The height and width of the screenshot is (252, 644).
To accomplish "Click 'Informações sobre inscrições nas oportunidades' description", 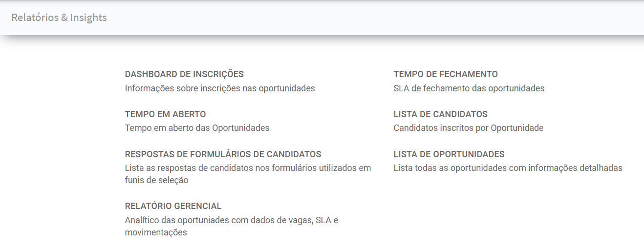I will point(220,88).
